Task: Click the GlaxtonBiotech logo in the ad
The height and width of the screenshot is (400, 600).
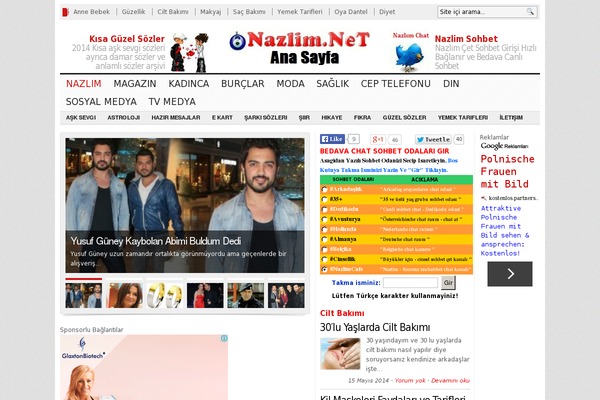Action: [x=83, y=349]
